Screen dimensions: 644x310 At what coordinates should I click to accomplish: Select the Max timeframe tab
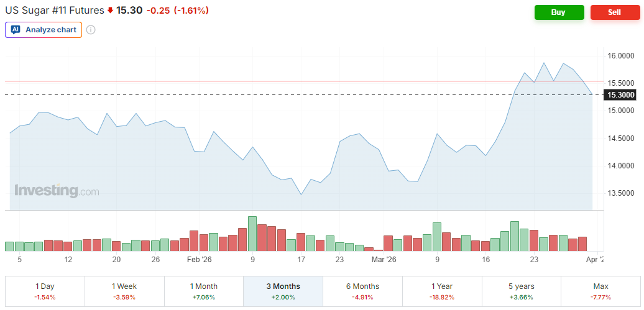coord(600,291)
